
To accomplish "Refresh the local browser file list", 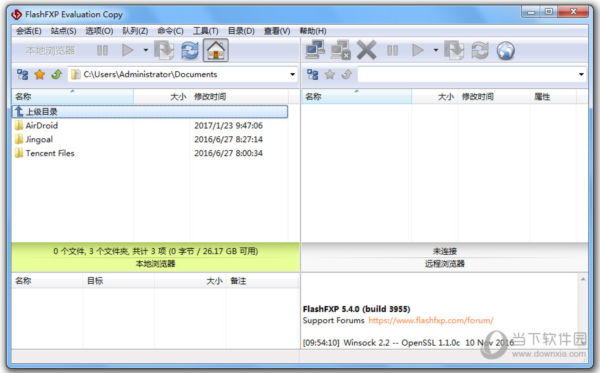I will point(190,50).
